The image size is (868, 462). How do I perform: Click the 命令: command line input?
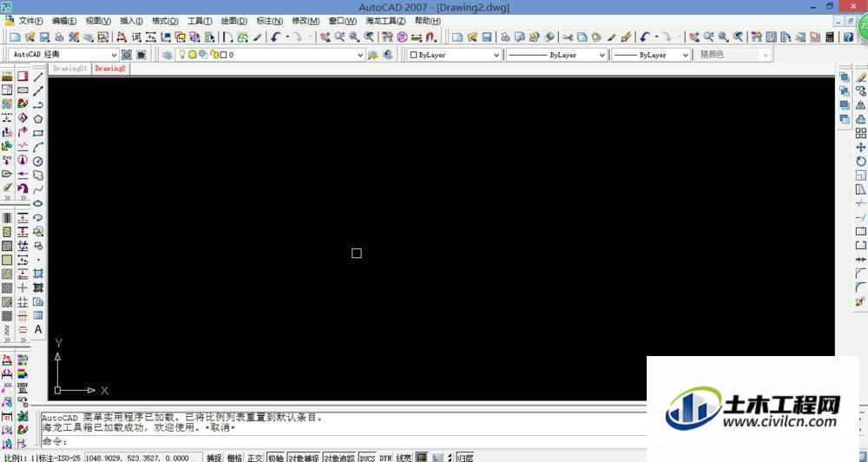pyautogui.click(x=343, y=441)
